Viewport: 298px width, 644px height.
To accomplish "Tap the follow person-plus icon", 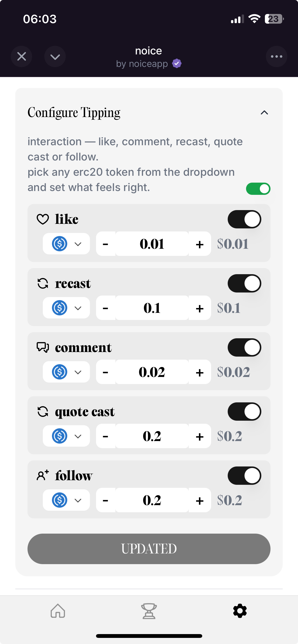I will click(43, 475).
